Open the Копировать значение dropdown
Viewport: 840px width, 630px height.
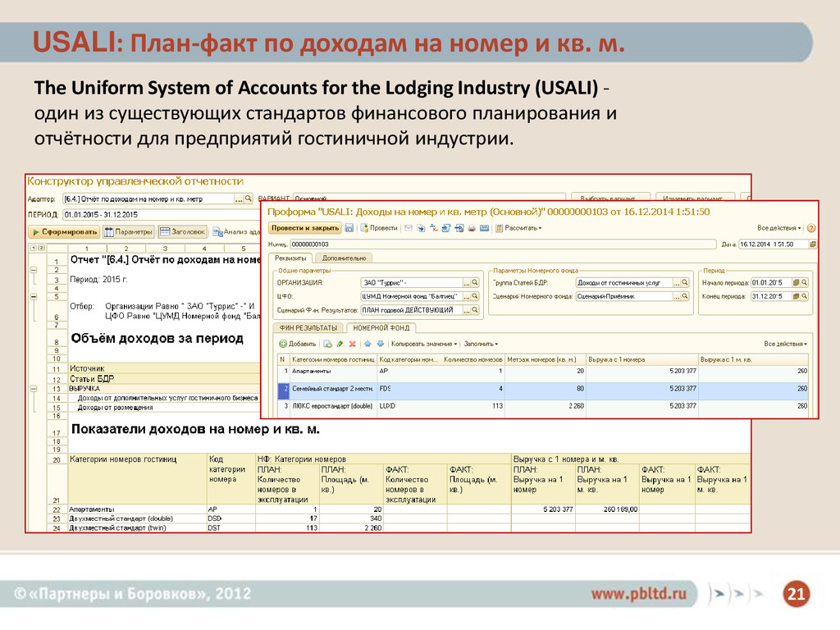click(x=424, y=344)
